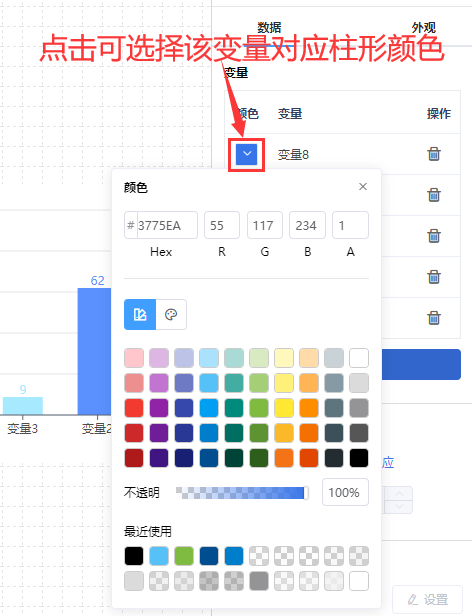Click the second row's trash icon
Screen dimensions: 472x616
coord(434,194)
